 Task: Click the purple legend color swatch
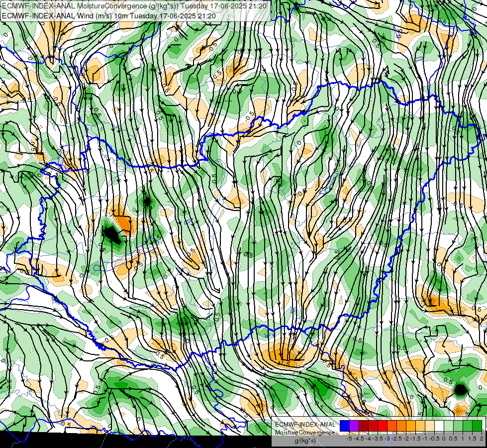coord(354,426)
